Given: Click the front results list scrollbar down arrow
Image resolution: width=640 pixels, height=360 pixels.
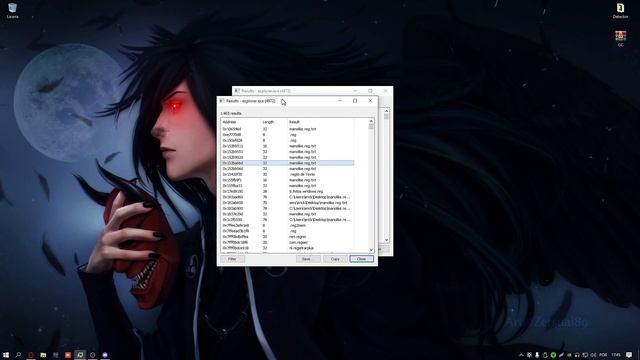Looking at the screenshot, I should (x=371, y=250).
